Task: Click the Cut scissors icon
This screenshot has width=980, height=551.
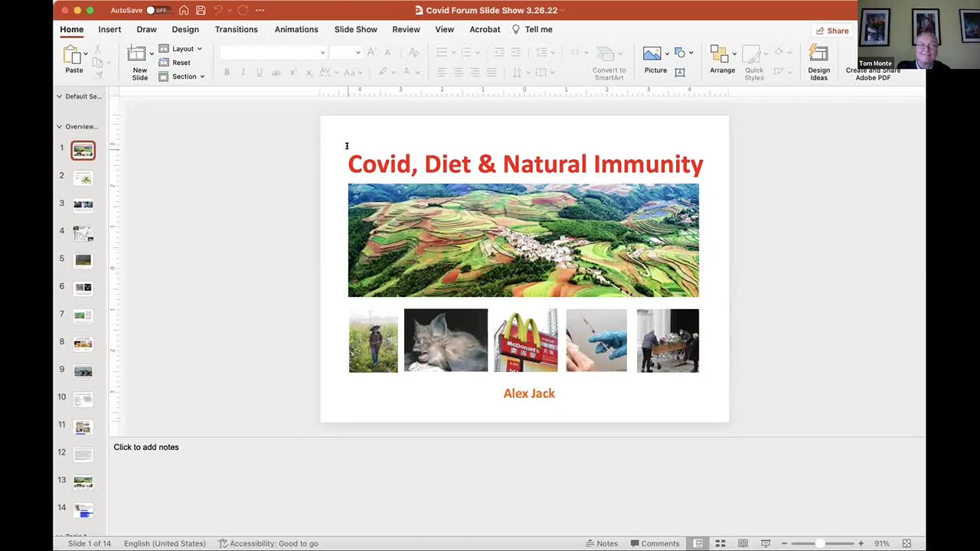Action: pos(97,49)
